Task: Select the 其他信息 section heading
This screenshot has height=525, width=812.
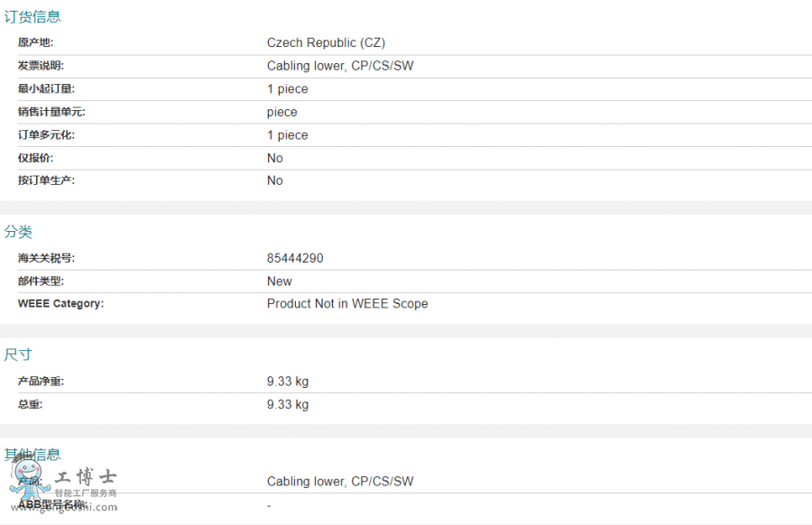Action: (x=32, y=455)
